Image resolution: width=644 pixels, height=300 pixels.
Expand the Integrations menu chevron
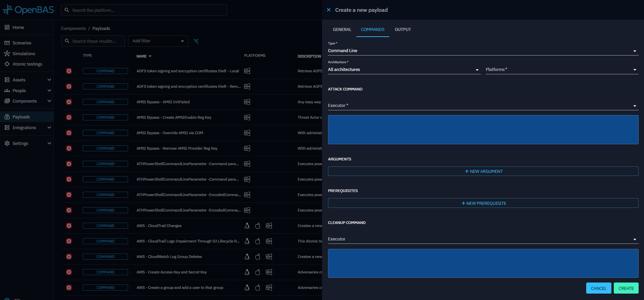49,128
